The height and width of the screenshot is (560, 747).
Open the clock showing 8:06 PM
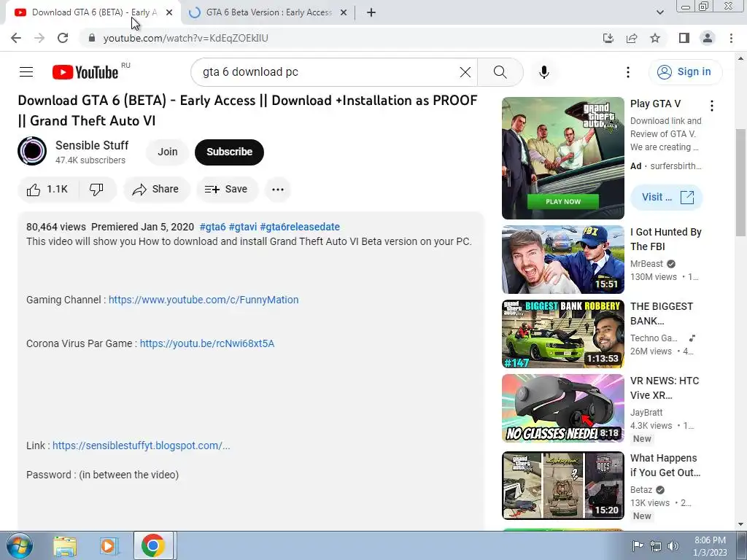[x=710, y=546]
